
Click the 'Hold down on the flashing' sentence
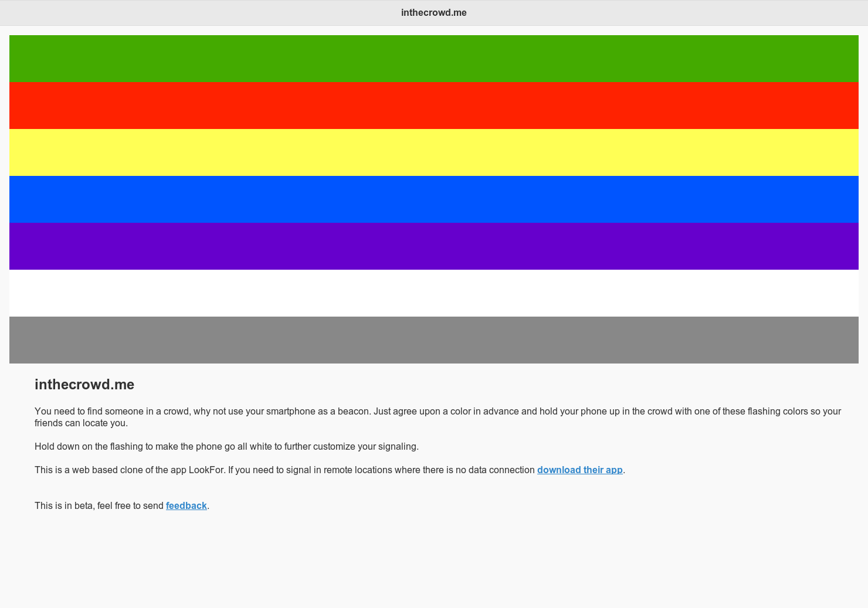pos(226,447)
